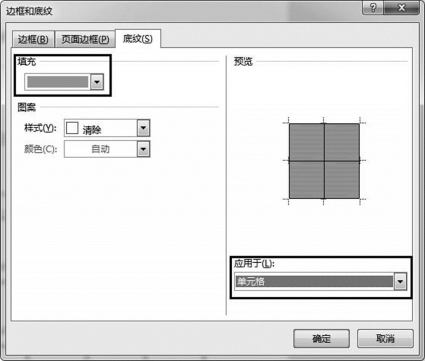Click the gray 填充 fill color swatch
This screenshot has height=361, width=425.
[57, 82]
